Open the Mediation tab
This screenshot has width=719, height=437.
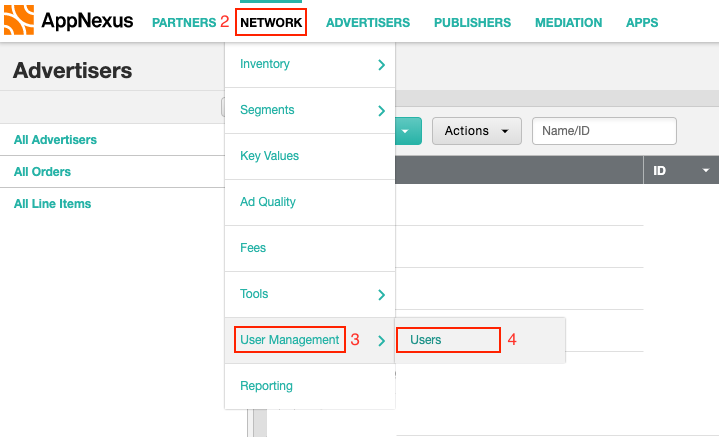[x=568, y=22]
